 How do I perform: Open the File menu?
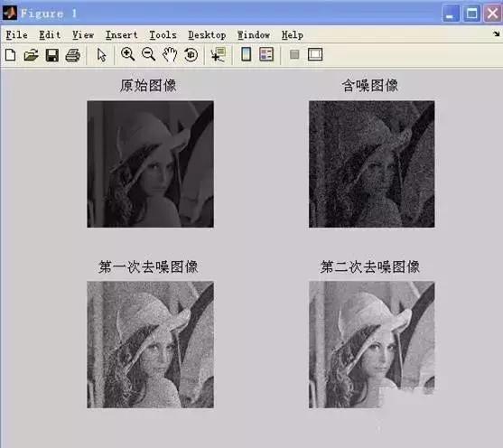coord(16,34)
